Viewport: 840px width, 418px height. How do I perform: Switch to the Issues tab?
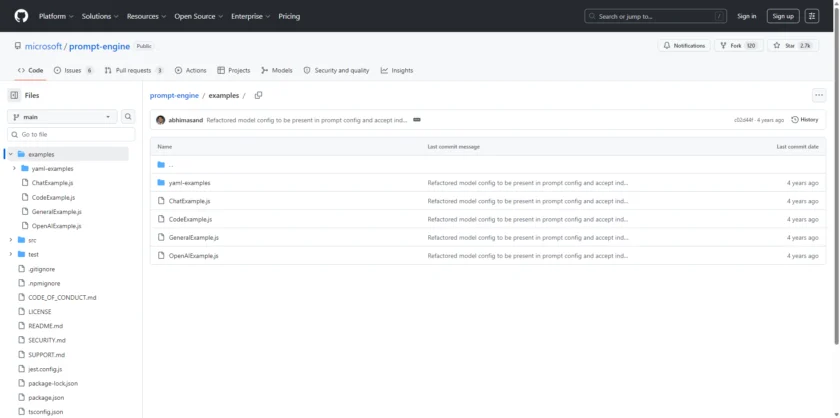click(x=73, y=70)
